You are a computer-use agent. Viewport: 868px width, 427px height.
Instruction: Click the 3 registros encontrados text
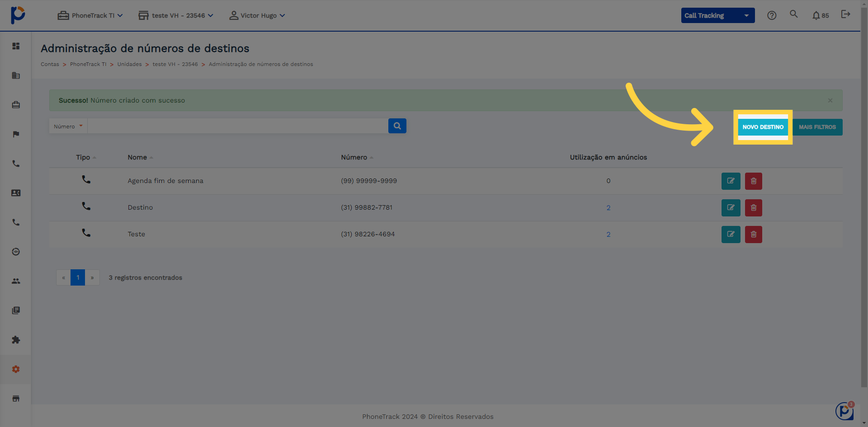pyautogui.click(x=145, y=277)
